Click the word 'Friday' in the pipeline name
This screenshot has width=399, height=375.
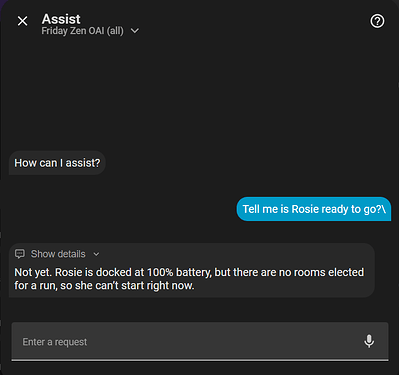(x=54, y=31)
